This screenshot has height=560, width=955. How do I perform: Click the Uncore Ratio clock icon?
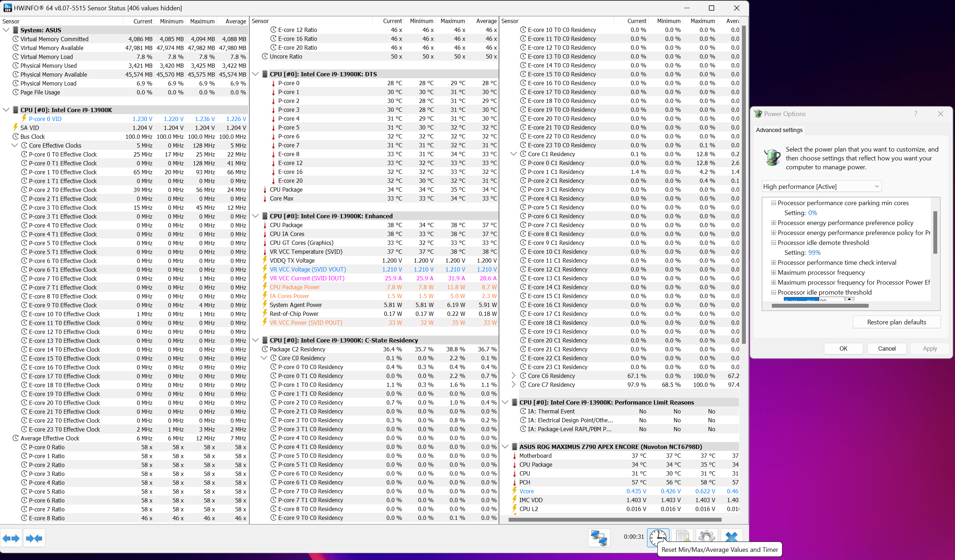(265, 56)
